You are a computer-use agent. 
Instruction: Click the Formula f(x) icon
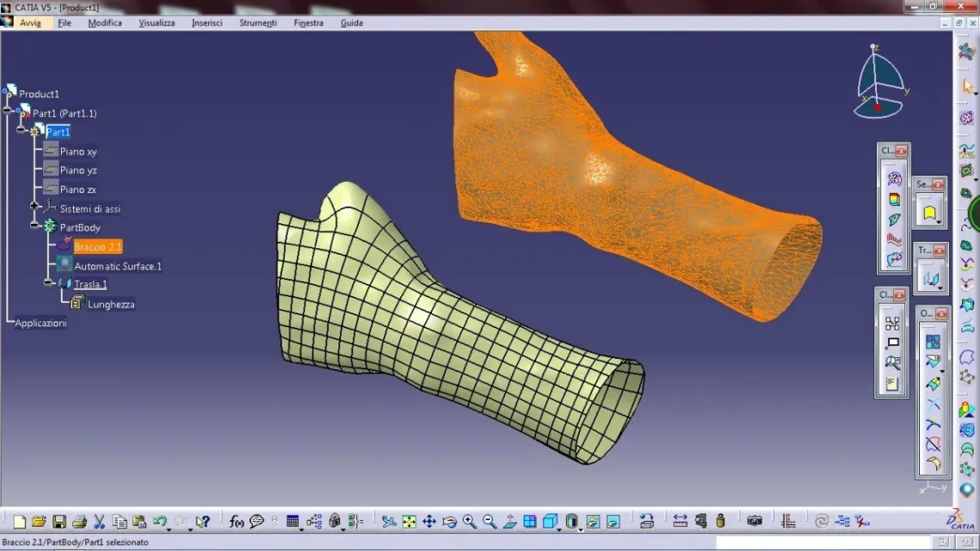pyautogui.click(x=237, y=522)
